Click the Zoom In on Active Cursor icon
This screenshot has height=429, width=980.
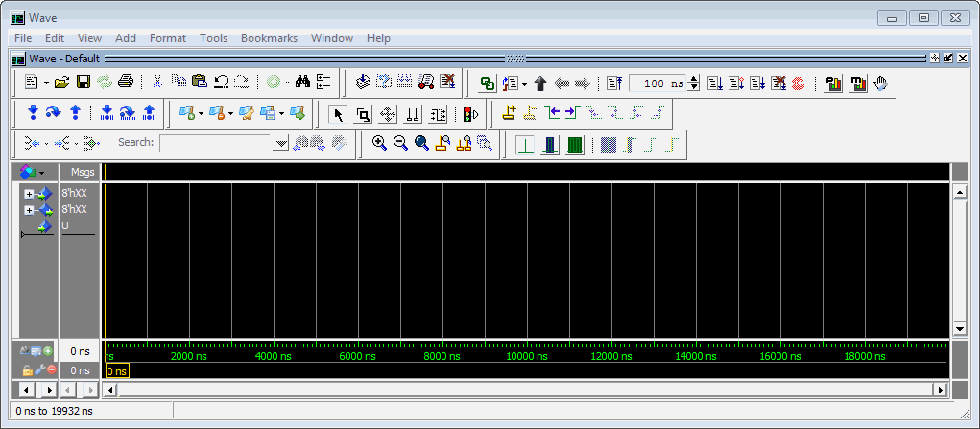[443, 143]
